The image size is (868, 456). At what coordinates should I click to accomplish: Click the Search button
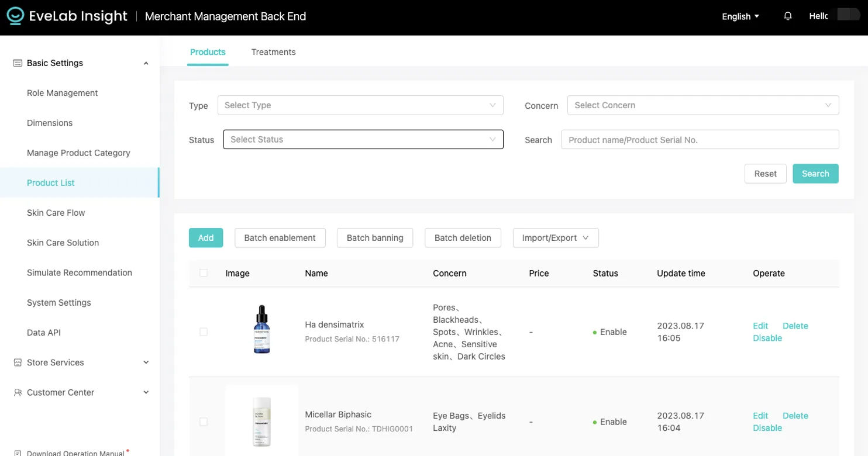815,174
